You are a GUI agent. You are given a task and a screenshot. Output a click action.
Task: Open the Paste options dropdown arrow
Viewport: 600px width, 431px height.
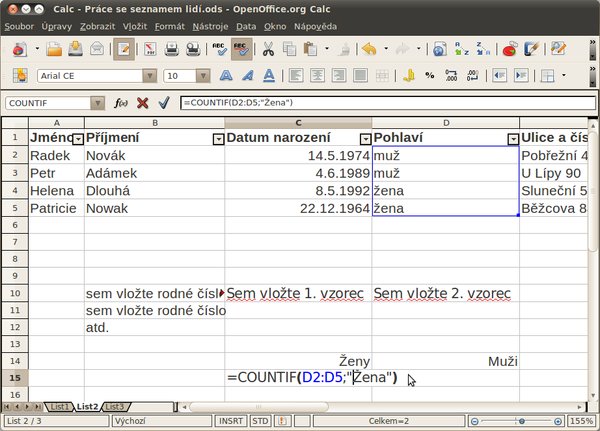(x=327, y=49)
